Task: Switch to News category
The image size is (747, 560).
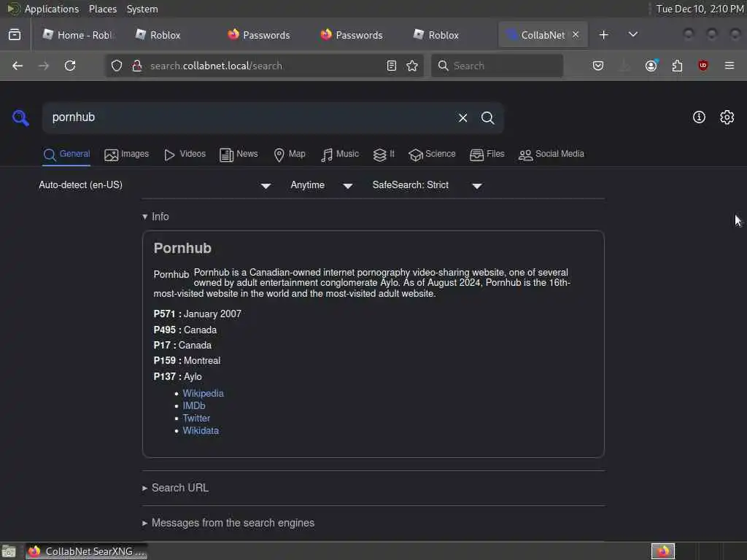Action: 239,155
